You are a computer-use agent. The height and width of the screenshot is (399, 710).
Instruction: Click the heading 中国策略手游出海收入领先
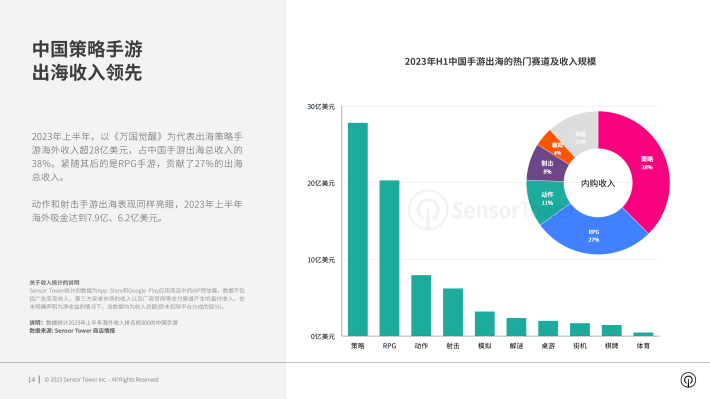(87, 61)
